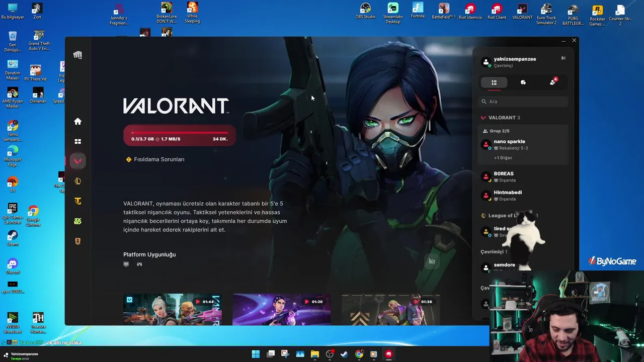Image resolution: width=644 pixels, height=362 pixels.
Task: Open PUBG BATTLEGROUNDS desktop shortcut
Action: (573, 15)
